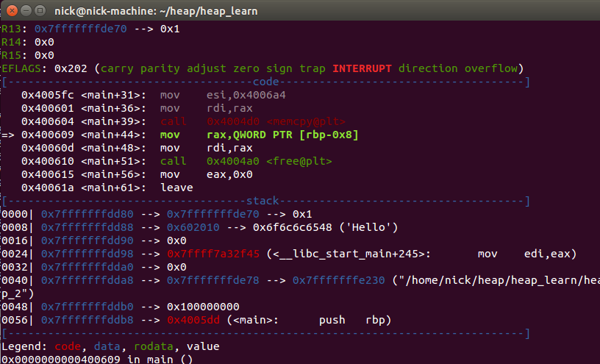Click operand esi,0x4006a4
Screen dimensions: 600x364
tap(246, 95)
